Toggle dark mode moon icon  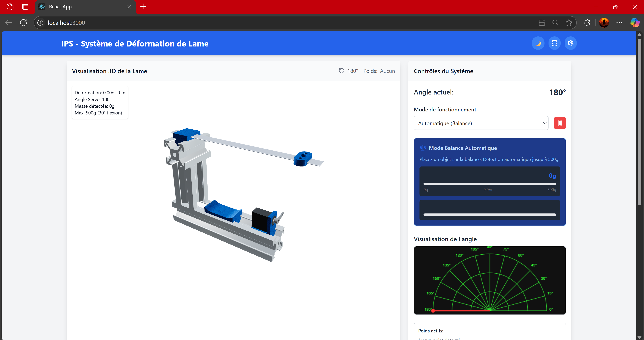(538, 43)
